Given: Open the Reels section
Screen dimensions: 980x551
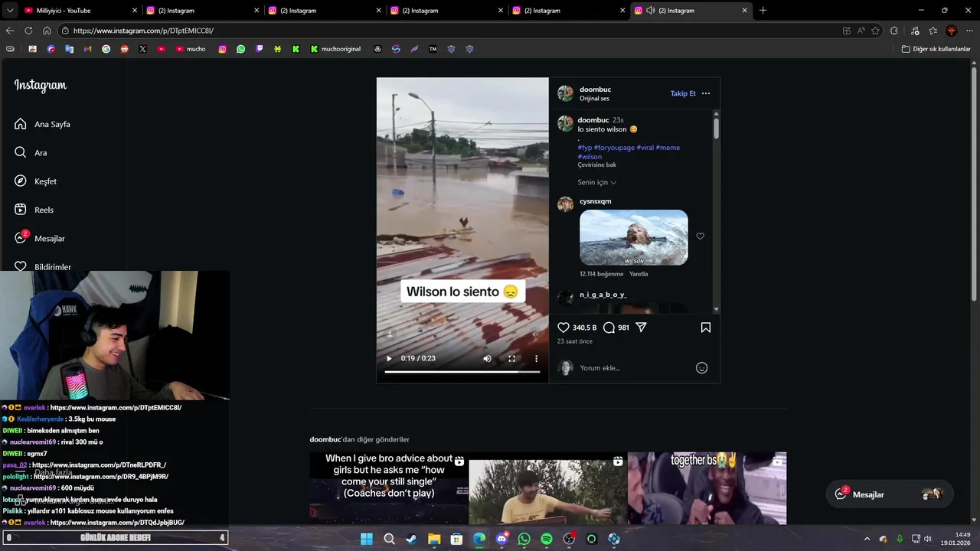Looking at the screenshot, I should [x=34, y=210].
